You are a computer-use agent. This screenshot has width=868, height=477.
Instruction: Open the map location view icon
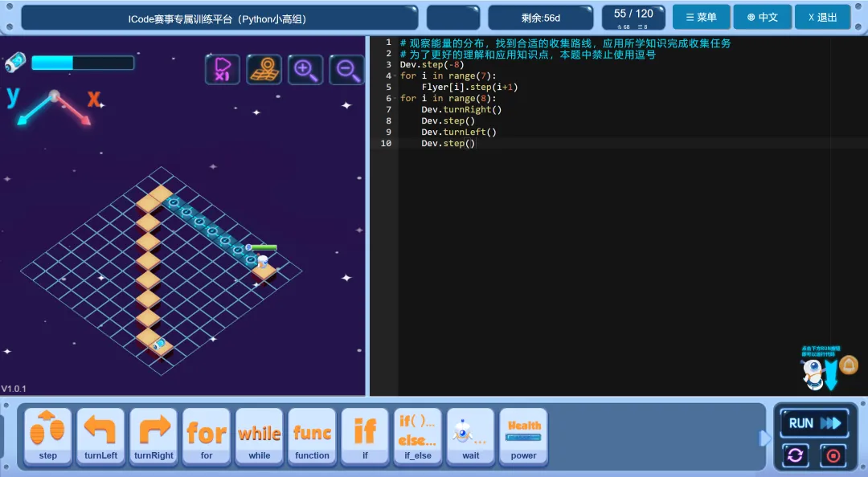click(x=264, y=70)
